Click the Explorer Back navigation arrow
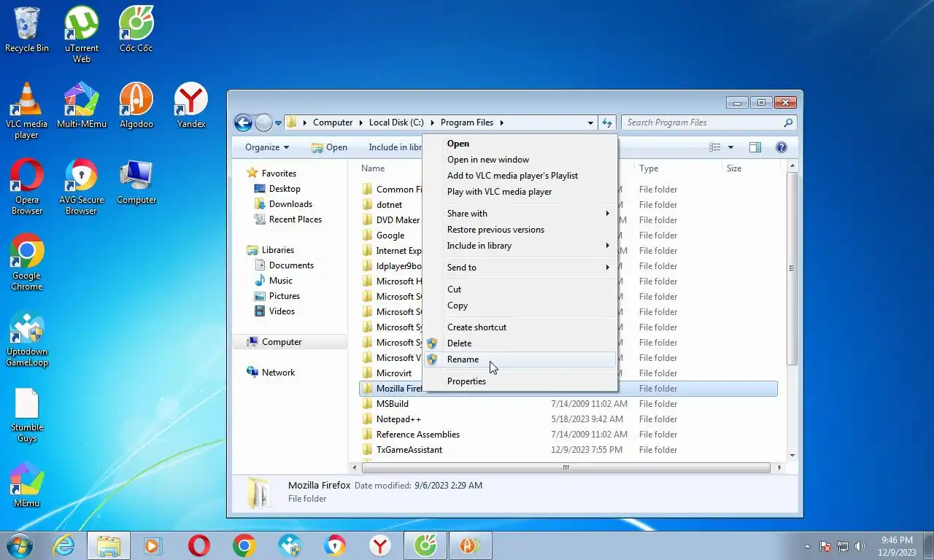 click(x=243, y=122)
